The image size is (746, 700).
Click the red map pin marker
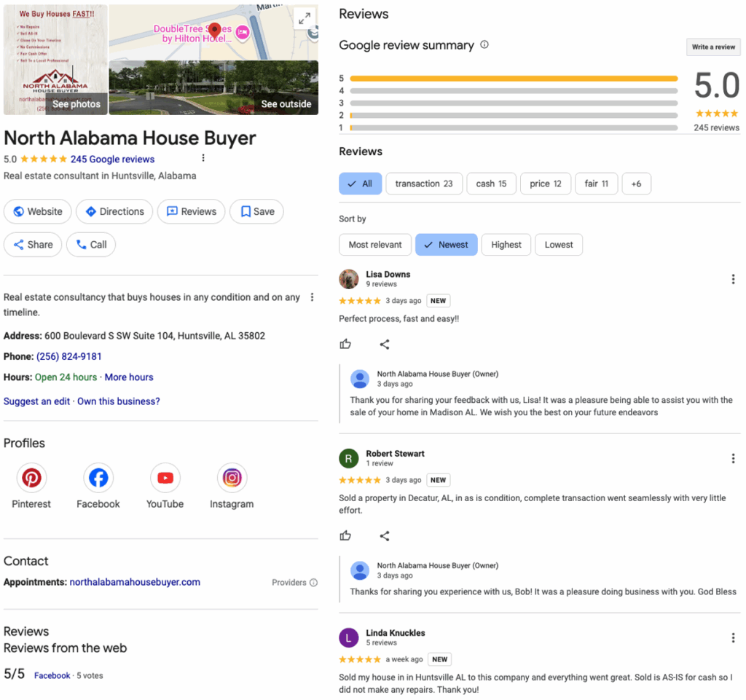point(215,31)
